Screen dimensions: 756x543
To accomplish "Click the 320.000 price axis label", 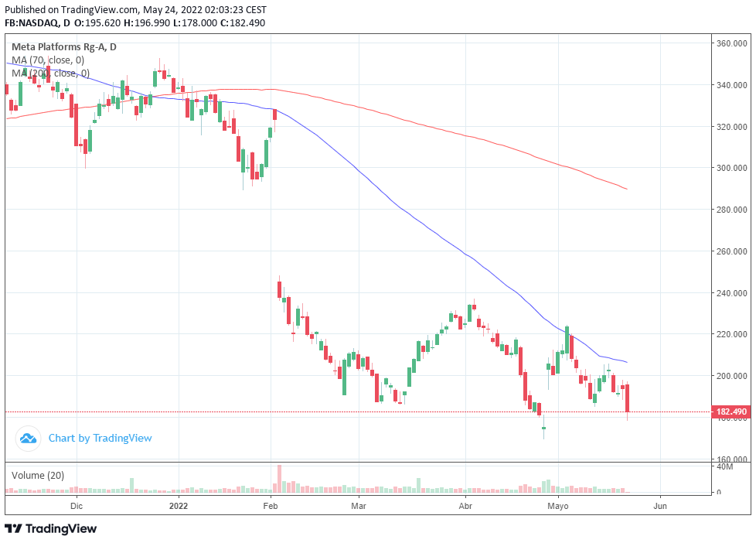I will click(732, 127).
